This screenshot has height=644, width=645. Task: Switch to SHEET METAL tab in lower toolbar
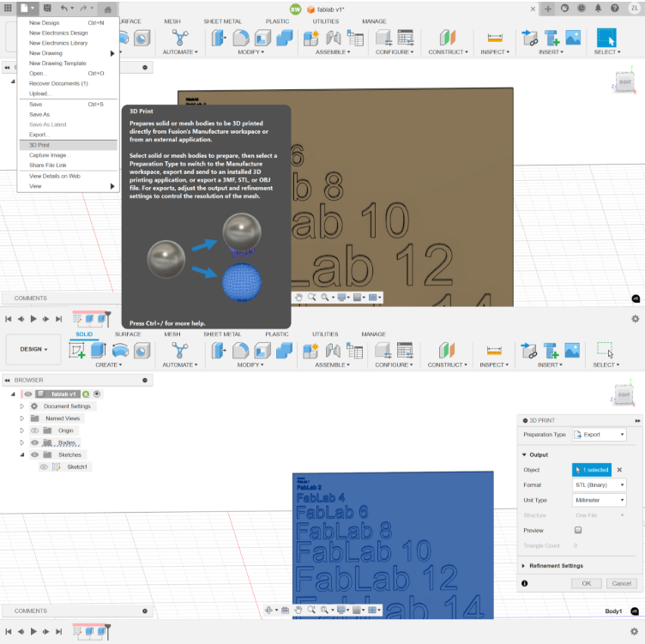[x=222, y=334]
